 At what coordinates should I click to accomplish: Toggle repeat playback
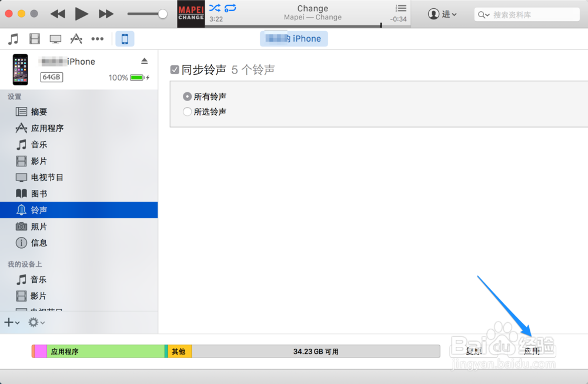coord(230,8)
